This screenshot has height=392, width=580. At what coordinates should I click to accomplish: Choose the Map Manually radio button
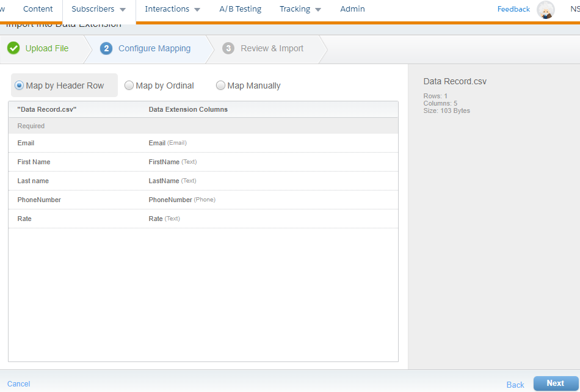[220, 85]
